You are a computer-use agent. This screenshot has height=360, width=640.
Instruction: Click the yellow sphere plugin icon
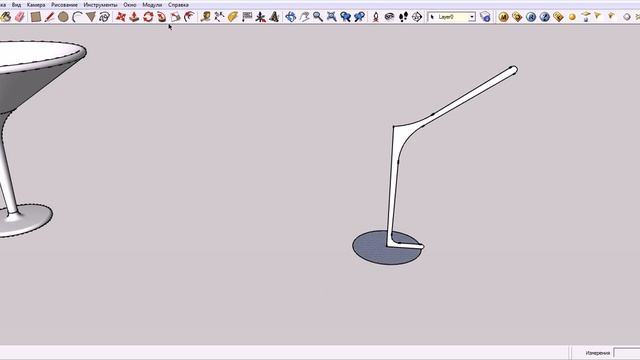tap(572, 17)
